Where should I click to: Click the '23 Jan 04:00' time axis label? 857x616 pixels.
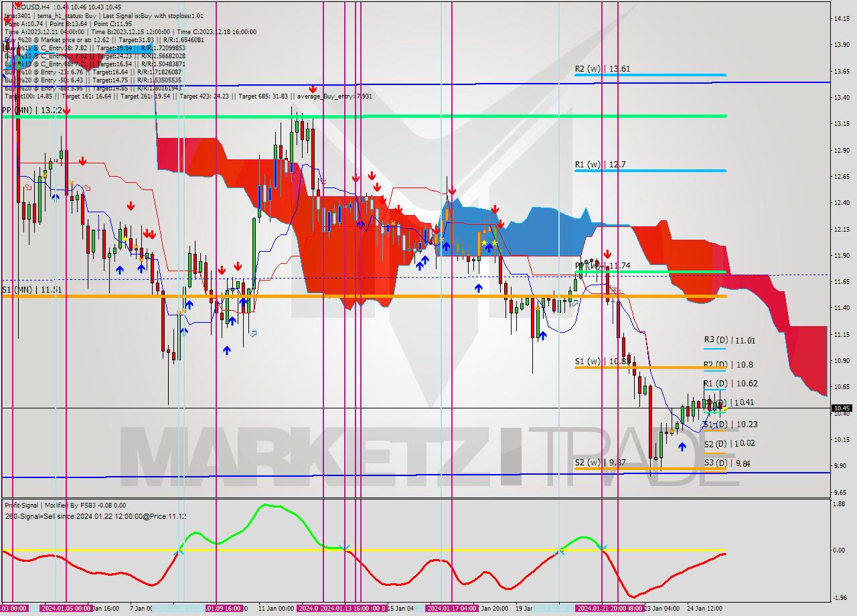click(661, 609)
